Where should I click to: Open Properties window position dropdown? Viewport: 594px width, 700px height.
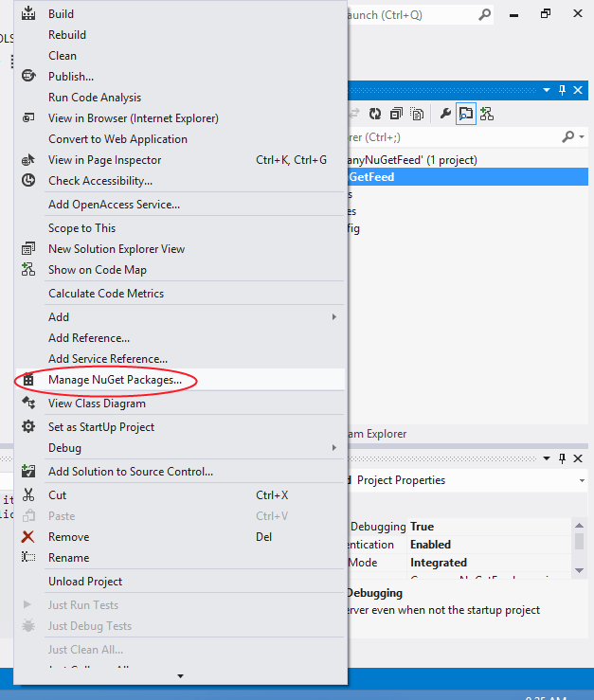point(547,458)
